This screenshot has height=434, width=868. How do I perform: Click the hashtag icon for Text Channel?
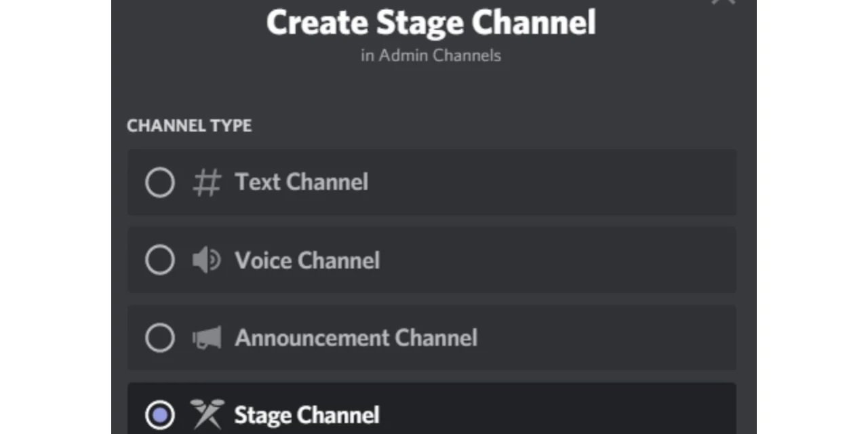point(207,182)
